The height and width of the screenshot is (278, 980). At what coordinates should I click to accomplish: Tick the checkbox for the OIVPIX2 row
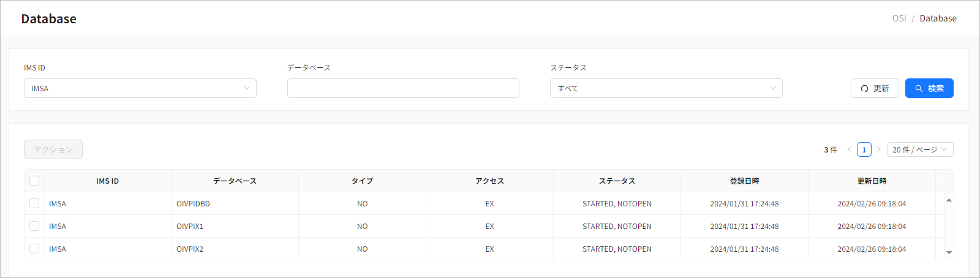coord(34,249)
